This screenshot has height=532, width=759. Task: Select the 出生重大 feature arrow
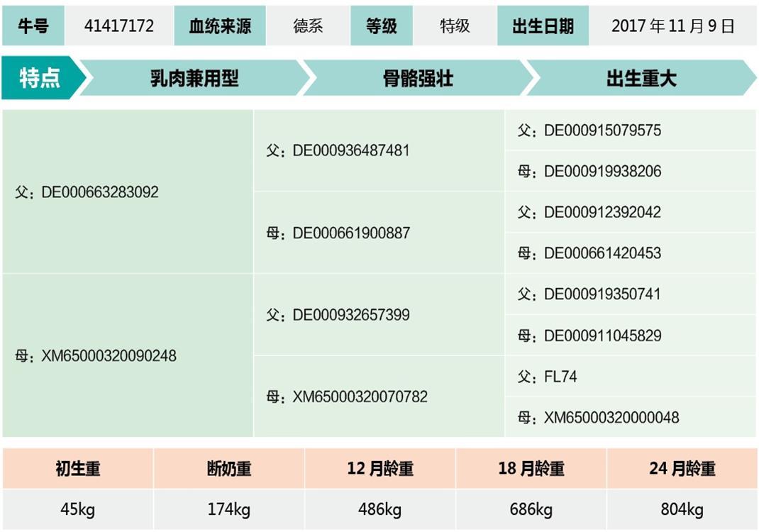tap(641, 78)
